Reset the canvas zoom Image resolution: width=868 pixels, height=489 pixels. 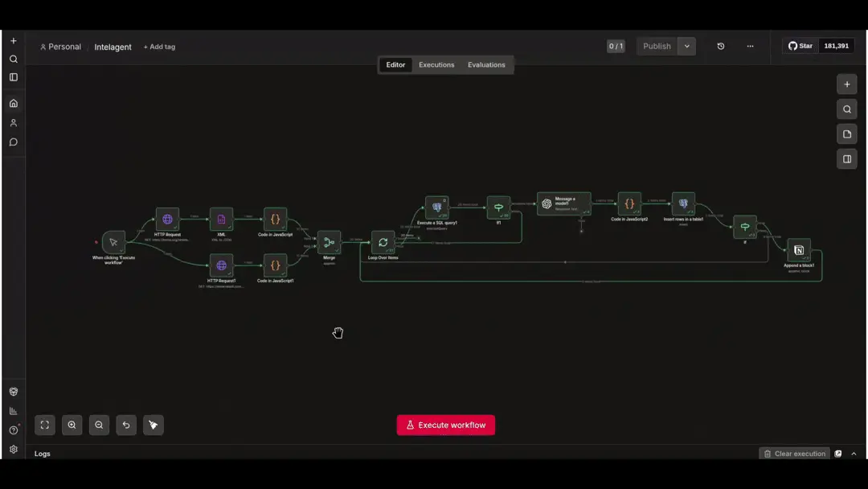tap(126, 425)
